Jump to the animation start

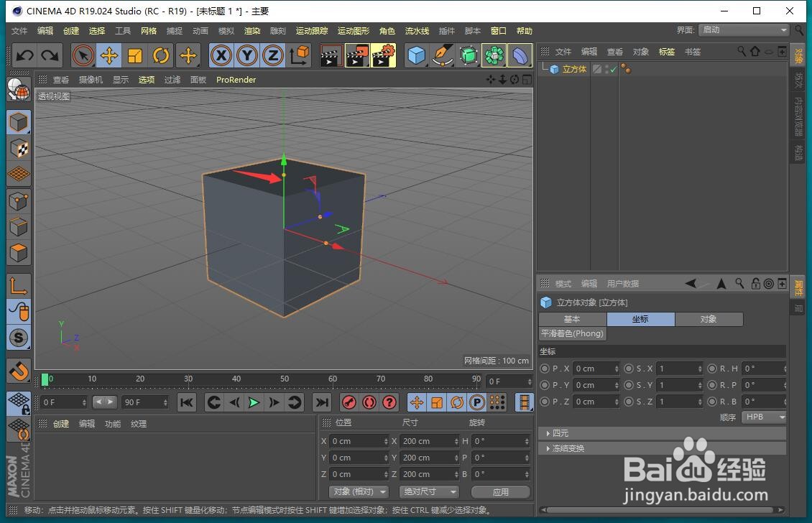pos(187,402)
